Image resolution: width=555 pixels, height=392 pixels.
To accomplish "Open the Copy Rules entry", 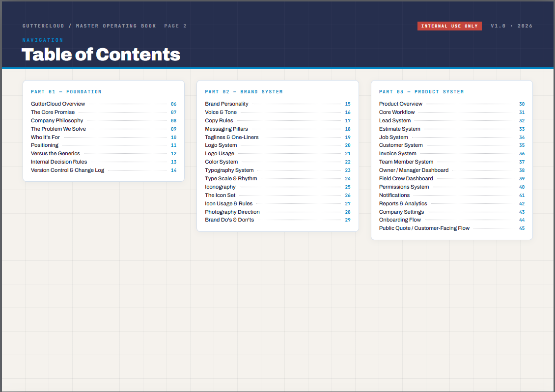I will [x=277, y=120].
